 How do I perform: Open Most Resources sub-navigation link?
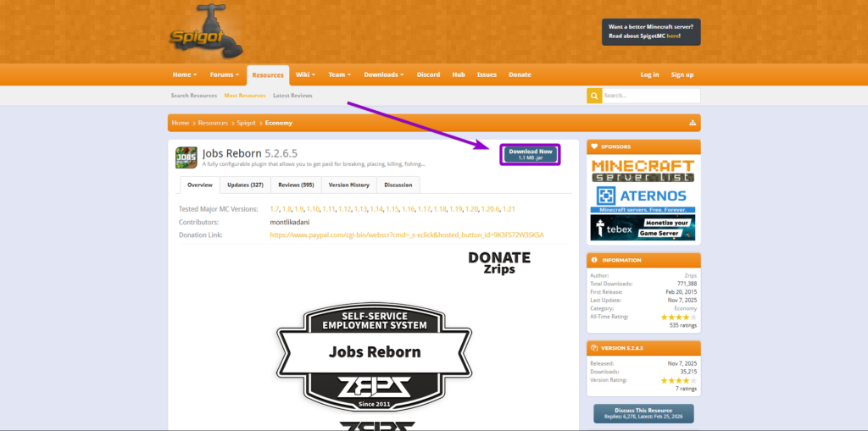pos(245,96)
